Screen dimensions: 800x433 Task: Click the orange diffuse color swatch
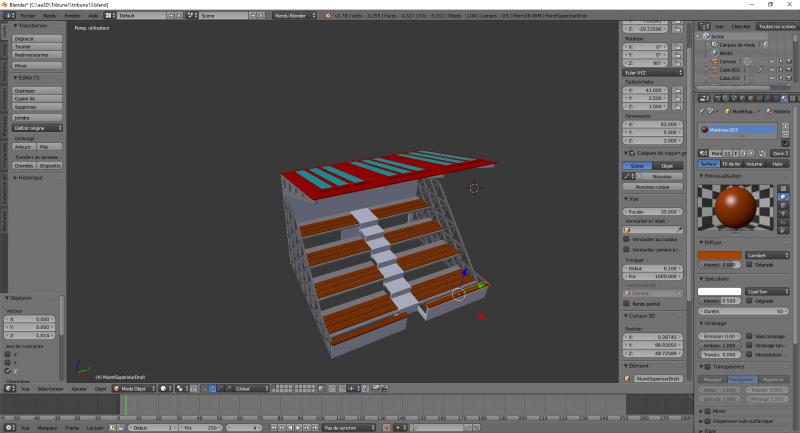718,253
